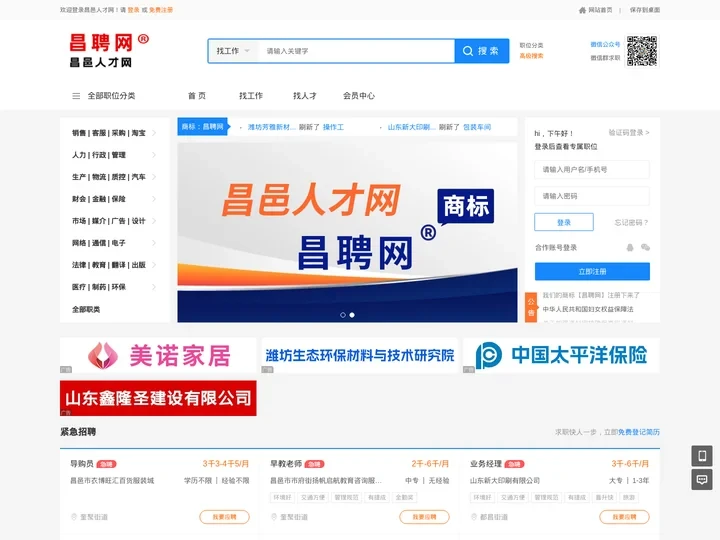The image size is (720, 540).
Task: Open the 中国太平洋保险 ad banner
Action: coord(561,355)
